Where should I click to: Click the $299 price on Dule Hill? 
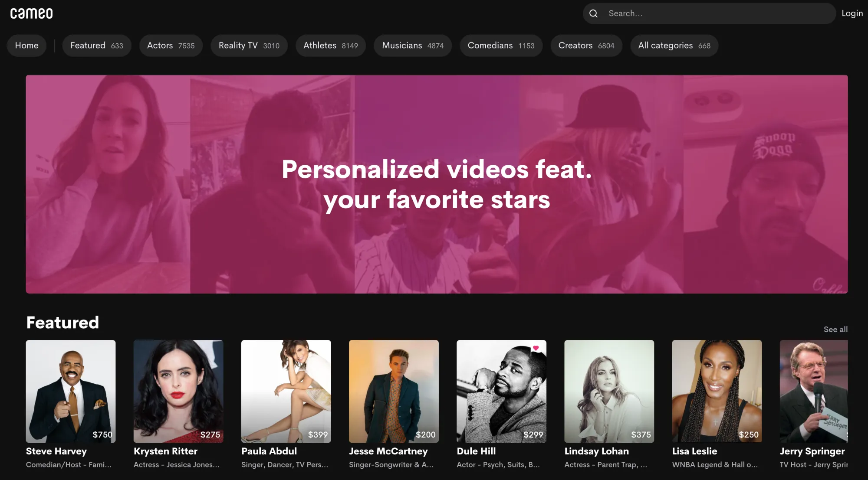(x=533, y=434)
